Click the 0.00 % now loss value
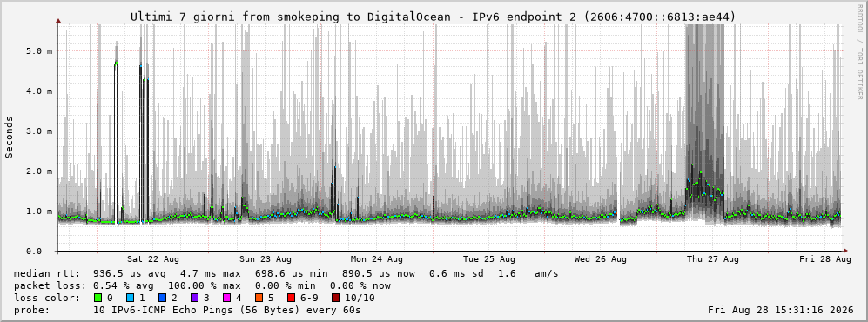 tap(360, 286)
